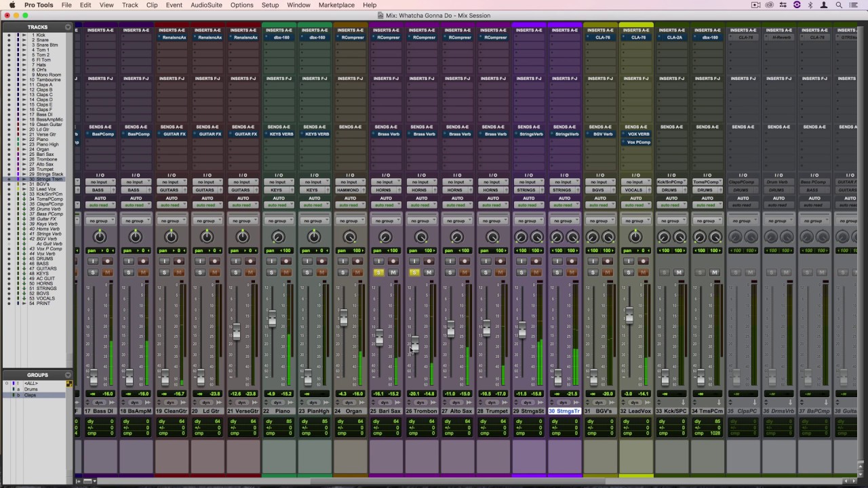Viewport: 868px width, 488px height.
Task: Open Kck/SPC input selector Kck/SnPCmp
Action: click(x=671, y=182)
